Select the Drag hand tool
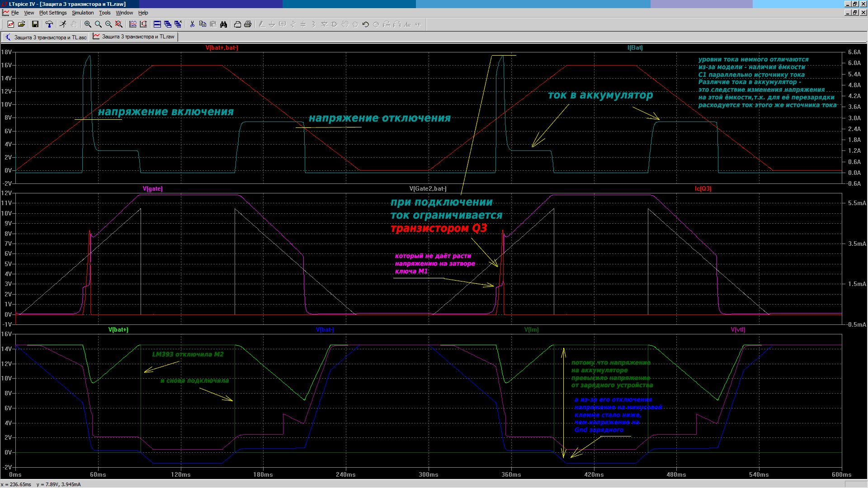Image resolution: width=868 pixels, height=488 pixels. point(355,24)
